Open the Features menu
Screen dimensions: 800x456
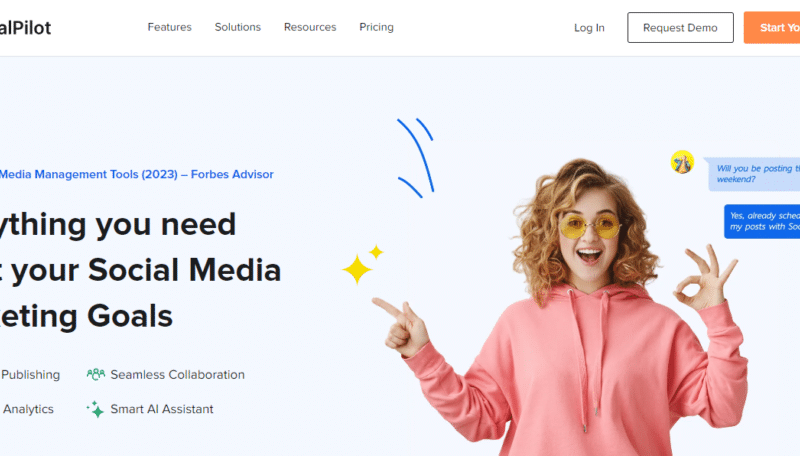[x=169, y=27]
